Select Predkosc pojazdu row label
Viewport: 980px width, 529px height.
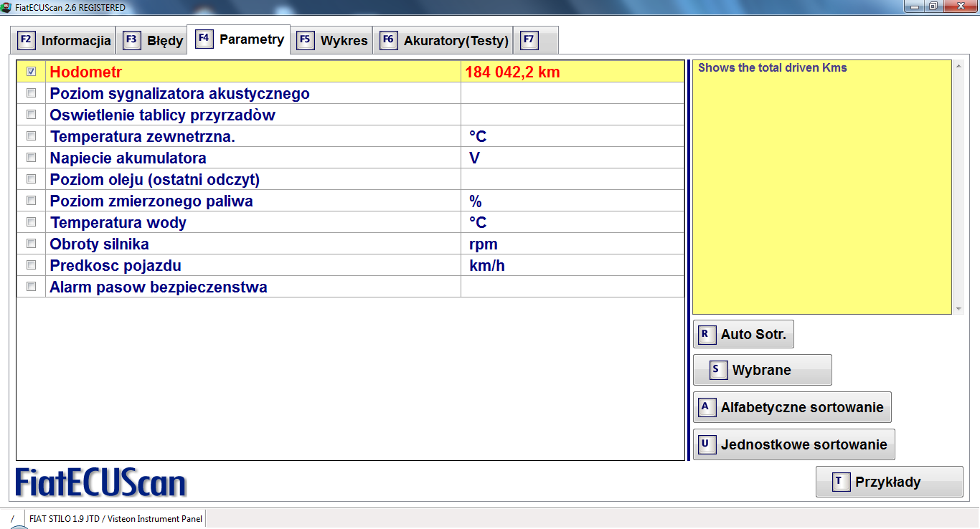tap(116, 265)
